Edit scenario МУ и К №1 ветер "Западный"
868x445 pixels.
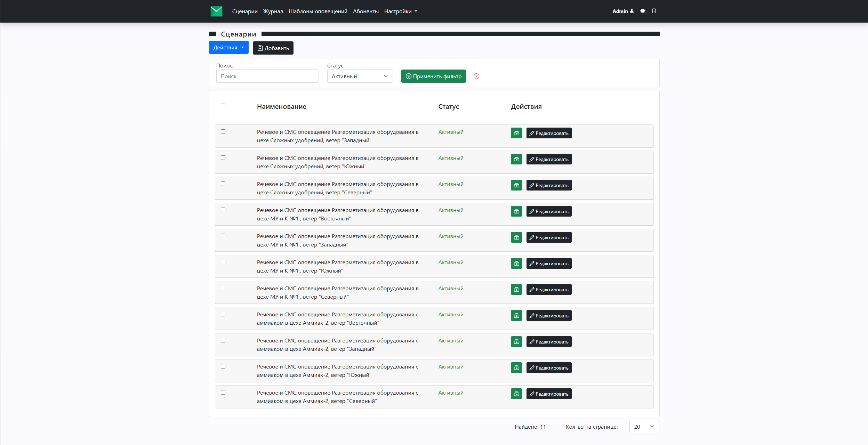549,237
